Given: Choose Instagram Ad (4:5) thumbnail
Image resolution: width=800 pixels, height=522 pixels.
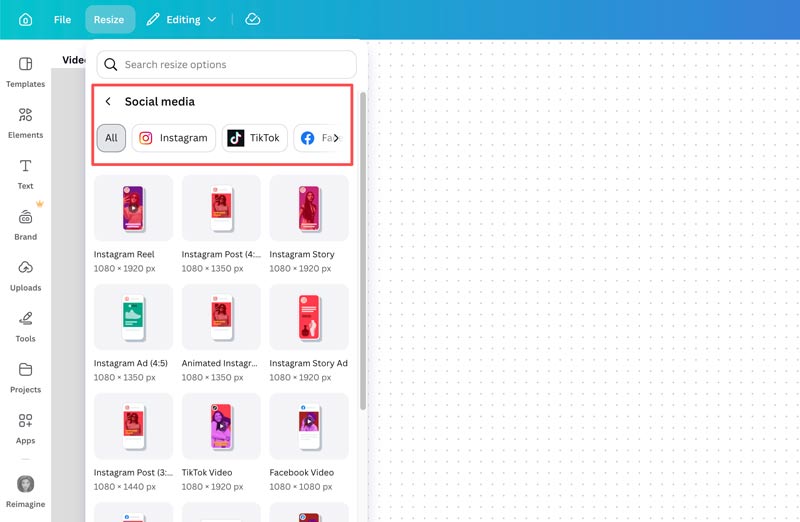Looking at the screenshot, I should click(133, 317).
